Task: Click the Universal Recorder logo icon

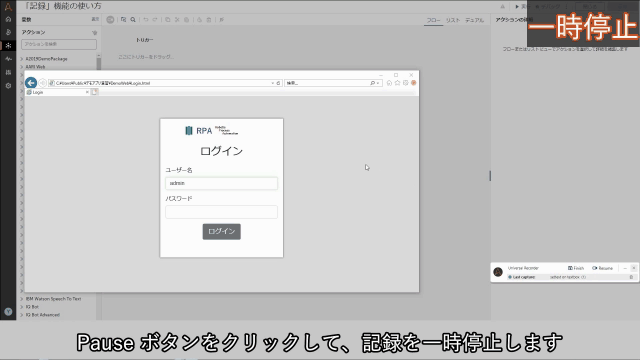Action: tap(498, 272)
